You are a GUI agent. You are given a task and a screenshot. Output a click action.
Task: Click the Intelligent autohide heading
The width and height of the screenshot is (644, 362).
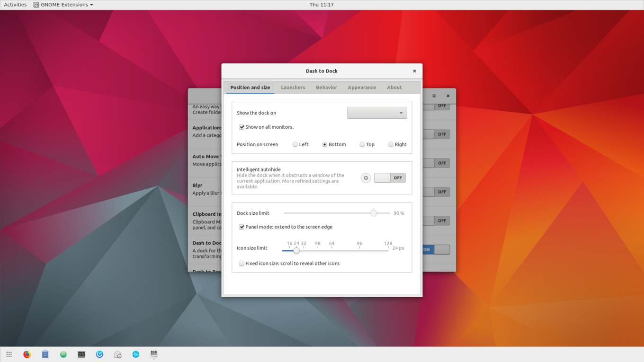[x=259, y=169]
